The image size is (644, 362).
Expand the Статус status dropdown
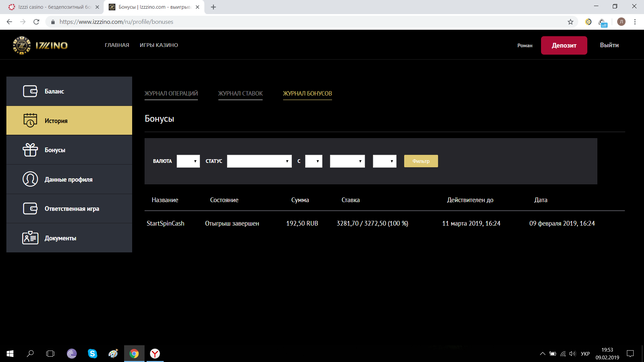259,161
